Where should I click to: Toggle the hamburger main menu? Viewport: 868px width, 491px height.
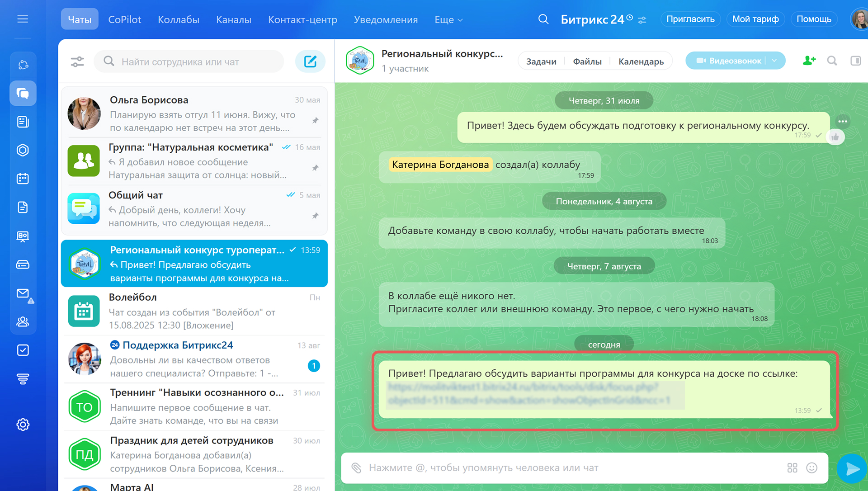click(x=23, y=19)
